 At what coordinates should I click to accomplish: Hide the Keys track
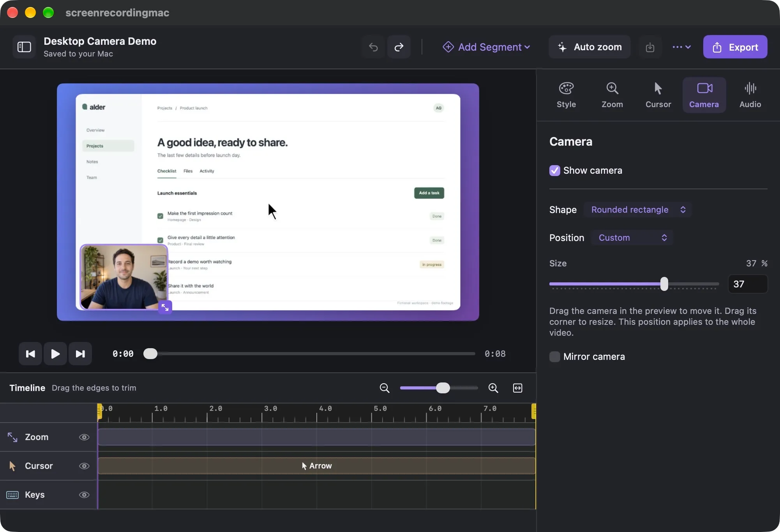click(84, 495)
